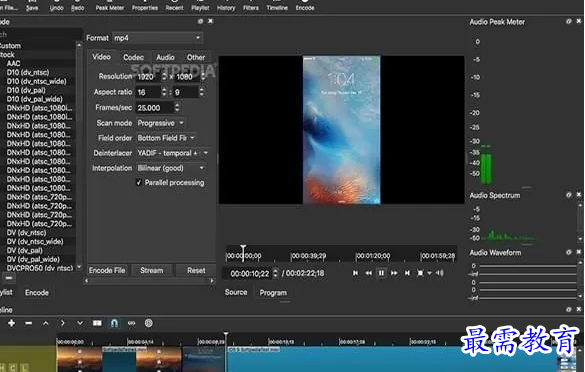
Task: Toggle the Parallel processing checkbox
Action: point(139,182)
